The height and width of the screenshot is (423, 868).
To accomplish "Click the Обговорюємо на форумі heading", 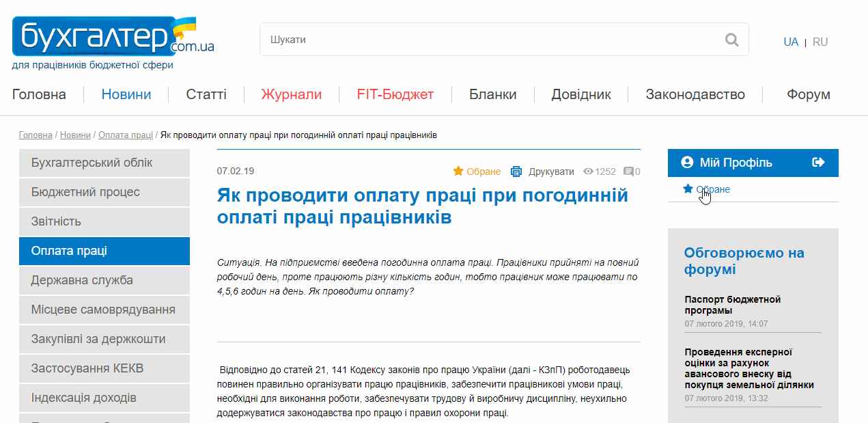I will (x=744, y=261).
